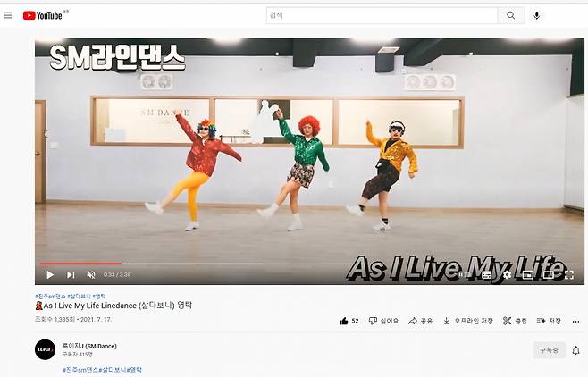
Task: Click the magnifier search button
Action: [x=510, y=15]
